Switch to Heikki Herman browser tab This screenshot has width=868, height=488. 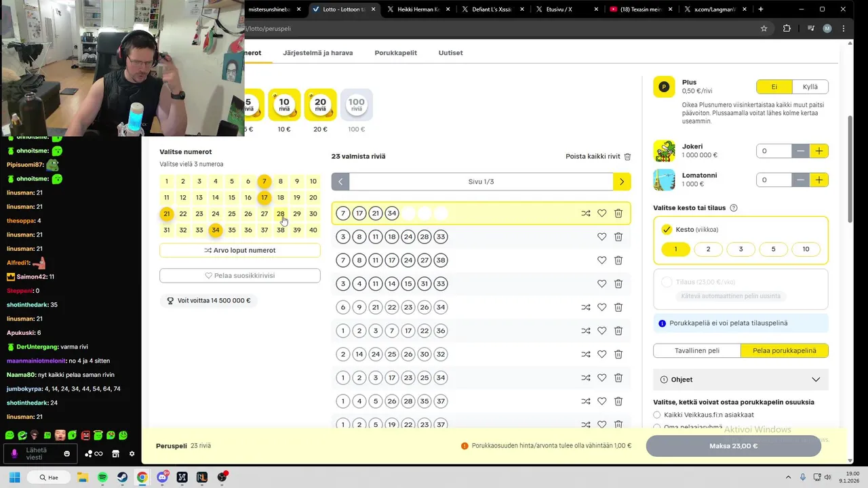pyautogui.click(x=417, y=9)
